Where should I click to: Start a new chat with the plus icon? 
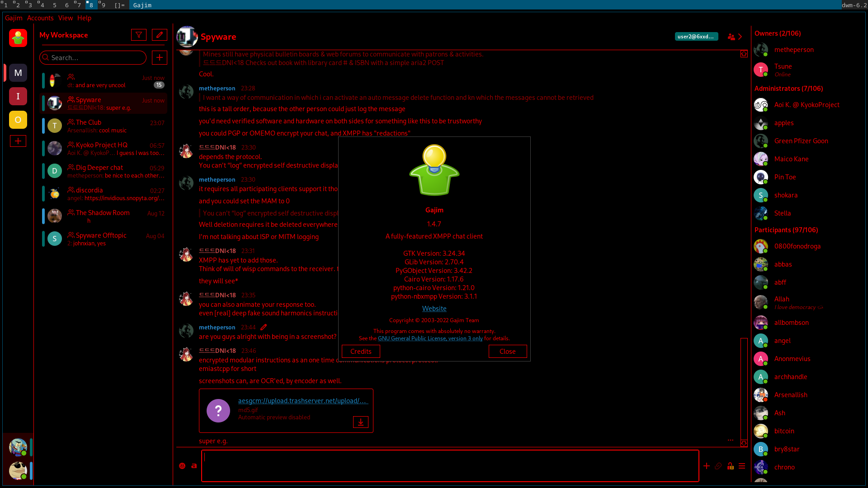click(x=159, y=57)
